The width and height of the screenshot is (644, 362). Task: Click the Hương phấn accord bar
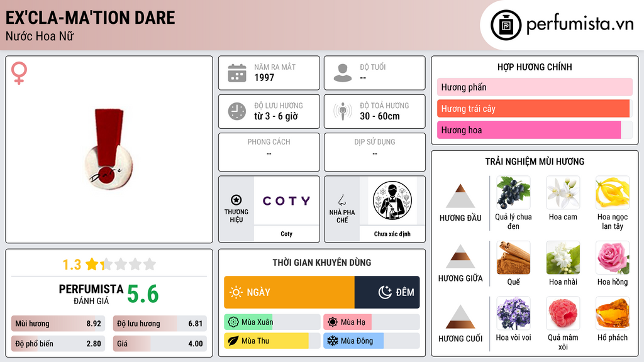(x=535, y=87)
